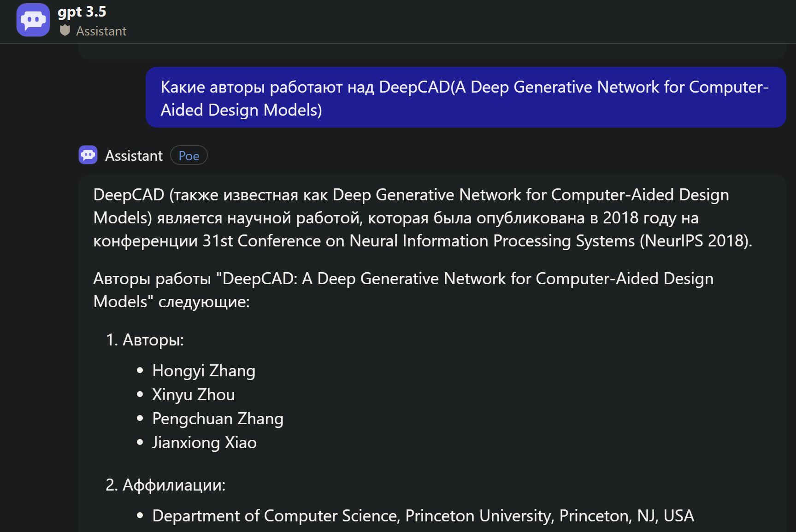Click the NeurIPS 2018 intro paragraph
This screenshot has height=532, width=796.
423,218
